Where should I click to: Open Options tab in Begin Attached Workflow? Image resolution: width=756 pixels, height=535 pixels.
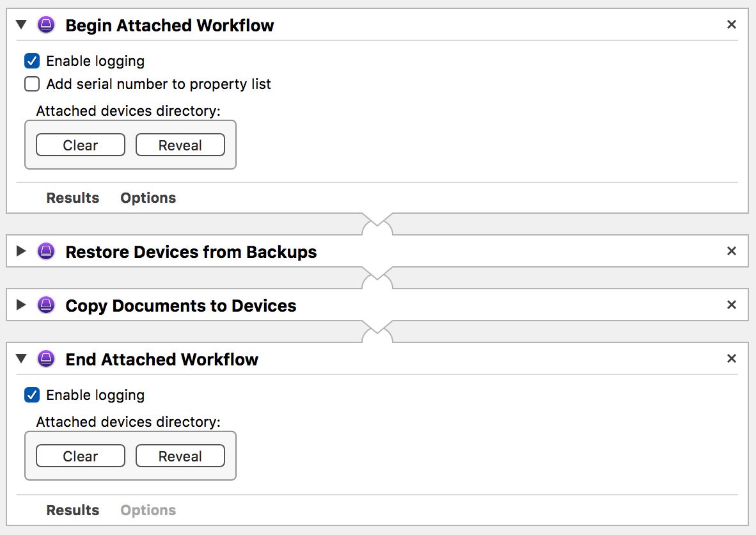[148, 198]
